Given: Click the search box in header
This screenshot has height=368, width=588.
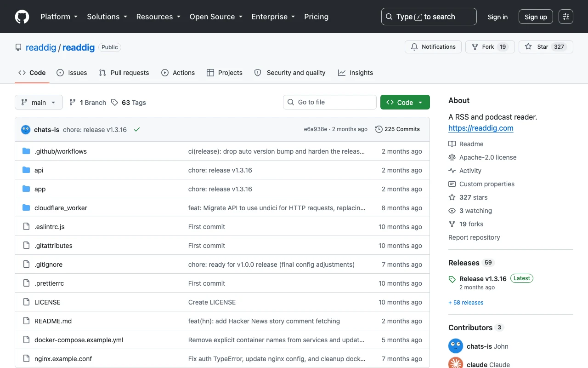Looking at the screenshot, I should coord(429,17).
